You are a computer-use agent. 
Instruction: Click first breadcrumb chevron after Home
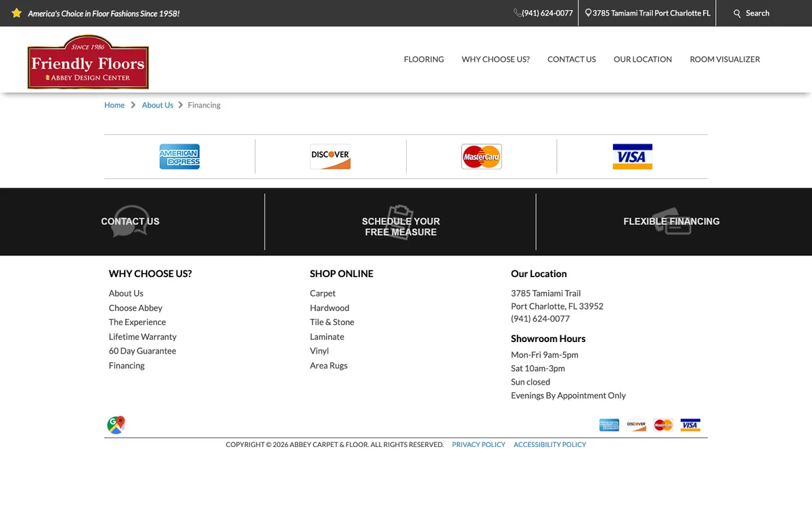coord(133,105)
